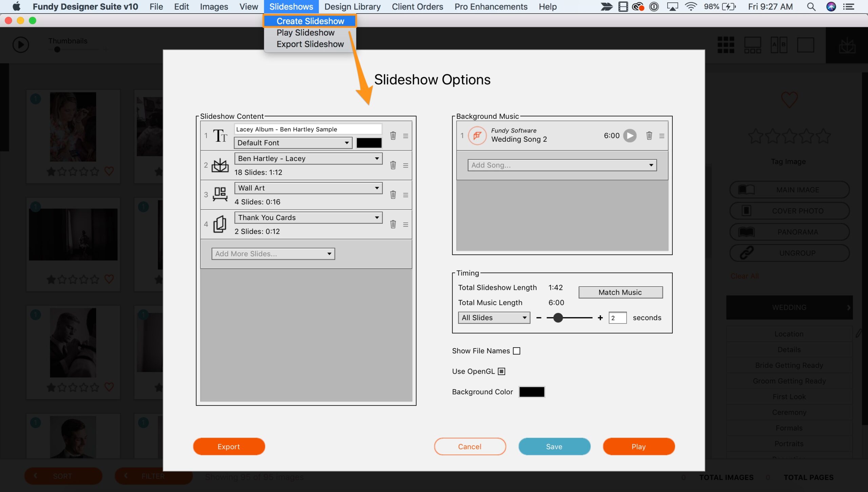Open the Ben Hartley - Lacey dropdown
This screenshot has width=868, height=492.
click(x=308, y=158)
